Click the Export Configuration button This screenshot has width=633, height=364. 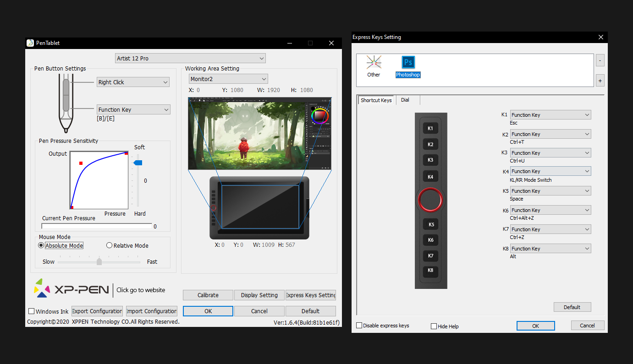97,311
